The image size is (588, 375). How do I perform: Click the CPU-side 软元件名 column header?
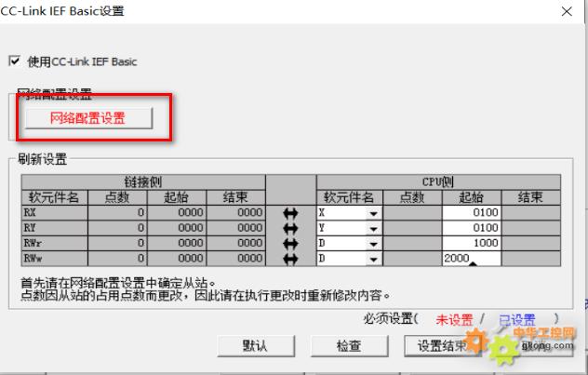tap(350, 197)
